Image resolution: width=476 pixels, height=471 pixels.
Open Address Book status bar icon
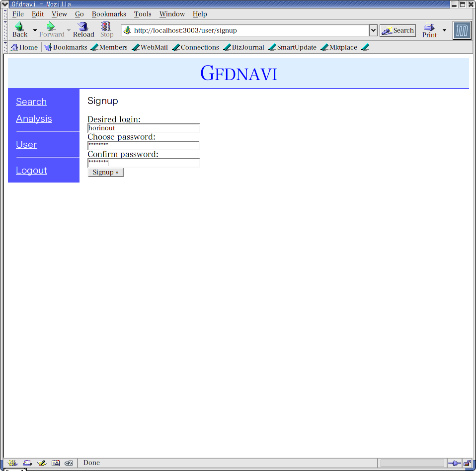[56, 463]
